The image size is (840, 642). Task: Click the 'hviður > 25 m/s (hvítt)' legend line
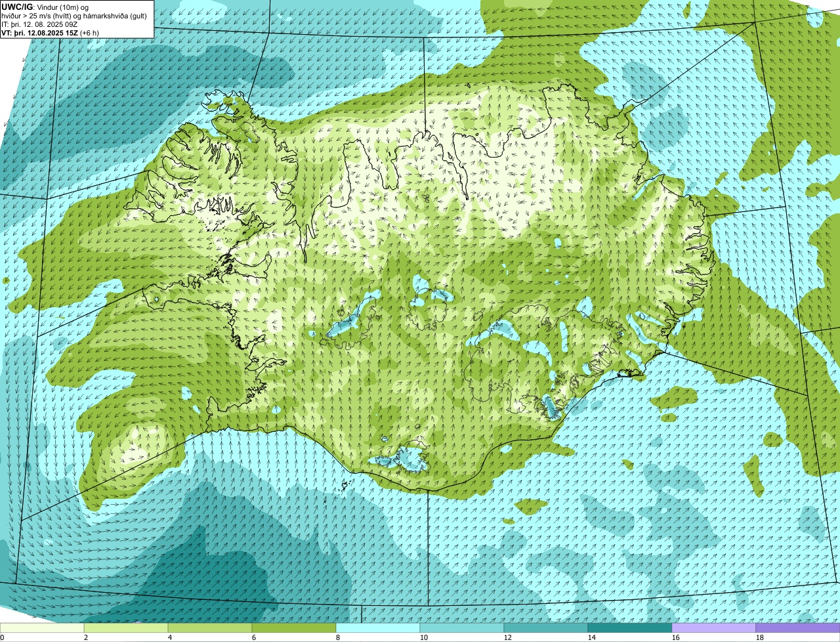[75, 16]
